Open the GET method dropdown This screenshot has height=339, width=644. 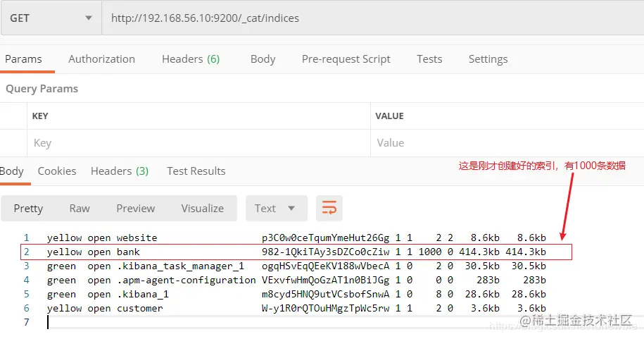tap(51, 18)
